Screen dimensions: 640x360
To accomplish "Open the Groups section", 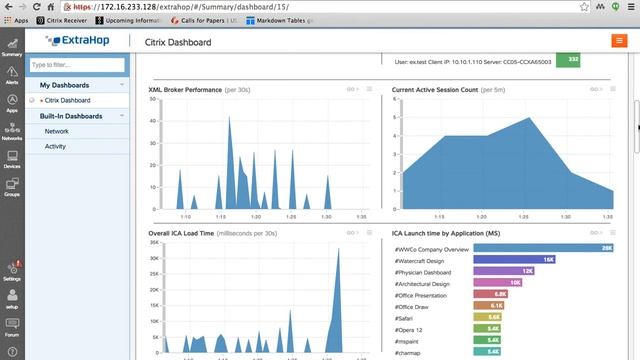I will point(12,187).
